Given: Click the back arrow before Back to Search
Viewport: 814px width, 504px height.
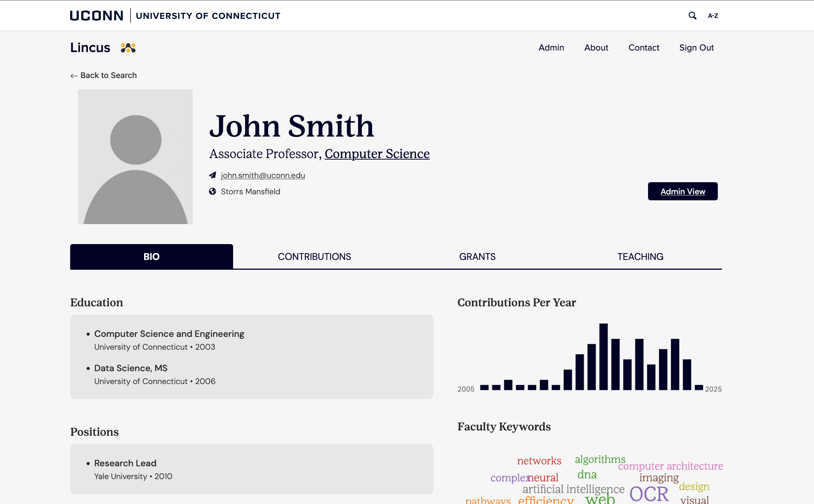Looking at the screenshot, I should click(x=73, y=75).
